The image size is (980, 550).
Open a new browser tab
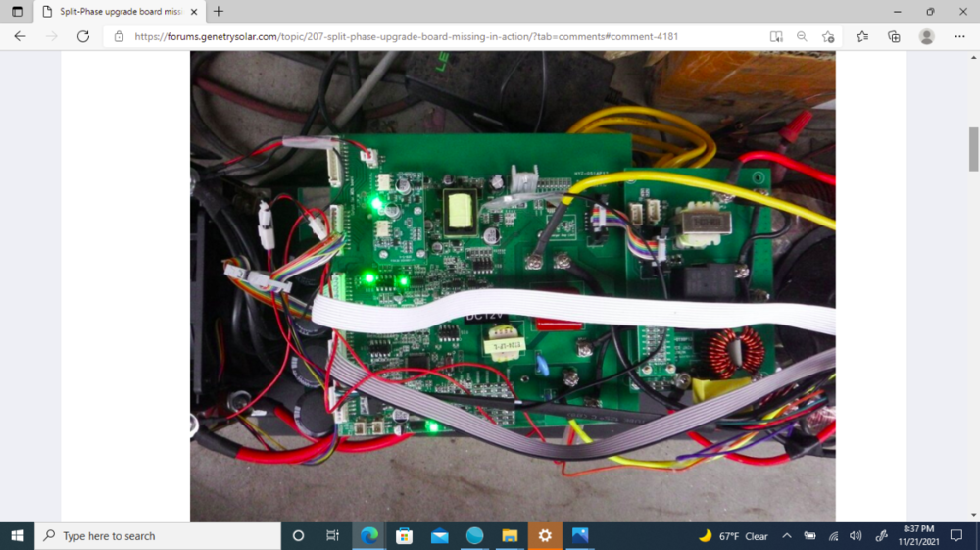tap(219, 11)
